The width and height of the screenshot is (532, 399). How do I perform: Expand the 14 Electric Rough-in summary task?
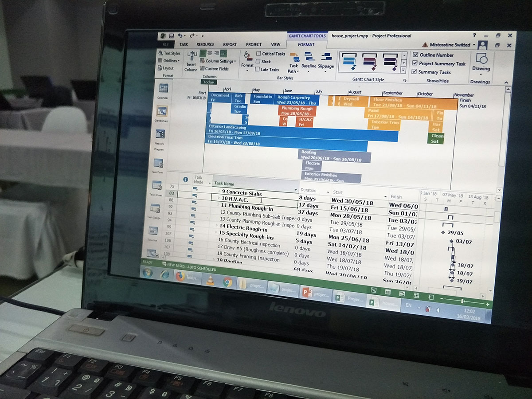216,226
